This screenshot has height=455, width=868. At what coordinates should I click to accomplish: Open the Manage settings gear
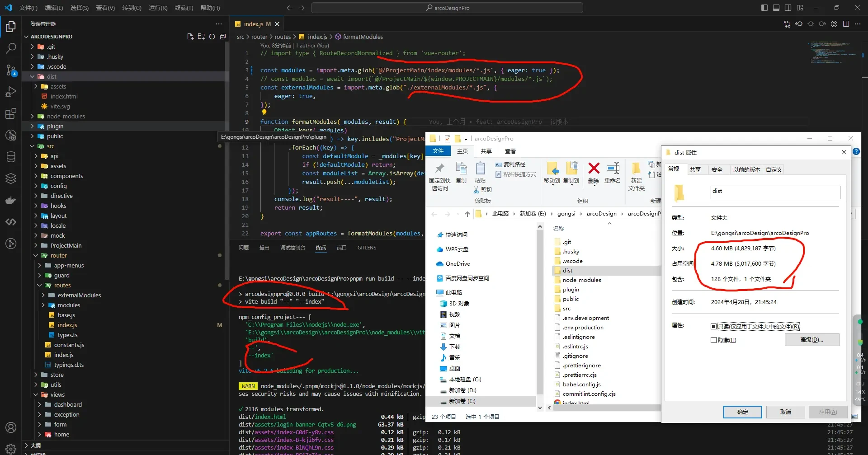[11, 448]
